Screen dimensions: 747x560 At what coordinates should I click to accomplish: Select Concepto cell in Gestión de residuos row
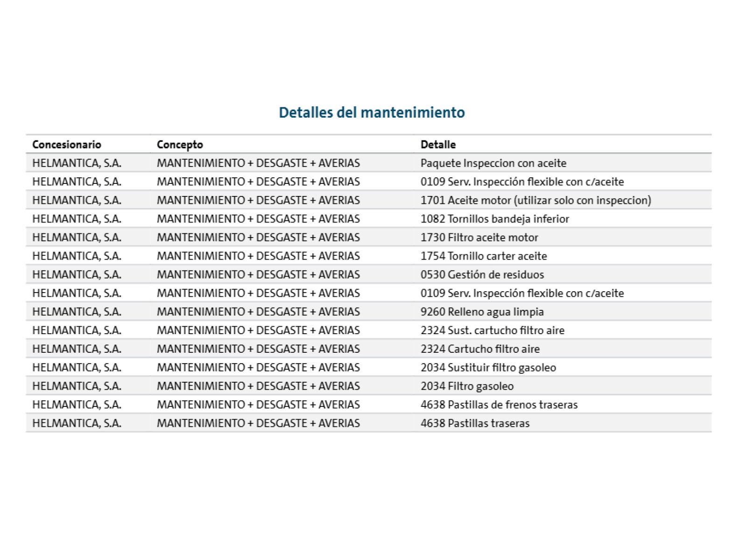click(x=258, y=274)
